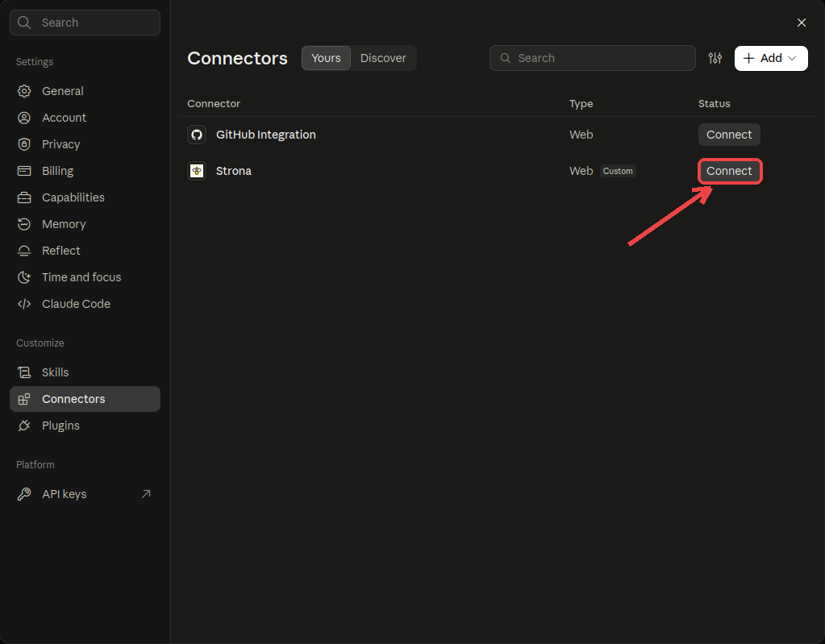Click the Time and focus moon icon
The image size is (825, 644).
(x=24, y=277)
